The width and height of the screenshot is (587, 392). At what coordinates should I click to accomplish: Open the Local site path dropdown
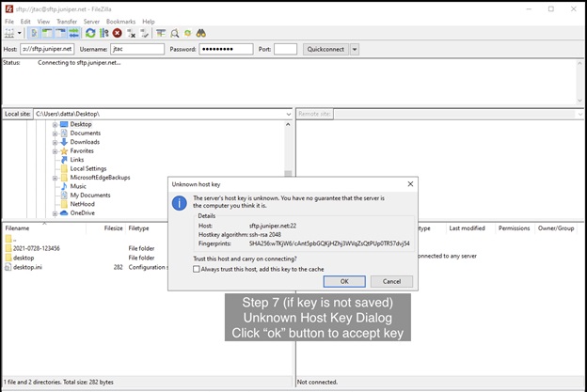pos(288,114)
